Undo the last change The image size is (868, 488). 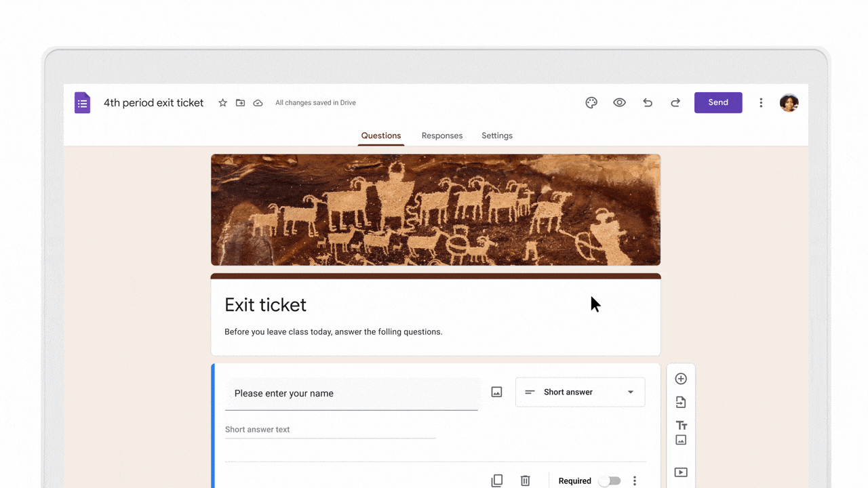tap(647, 102)
